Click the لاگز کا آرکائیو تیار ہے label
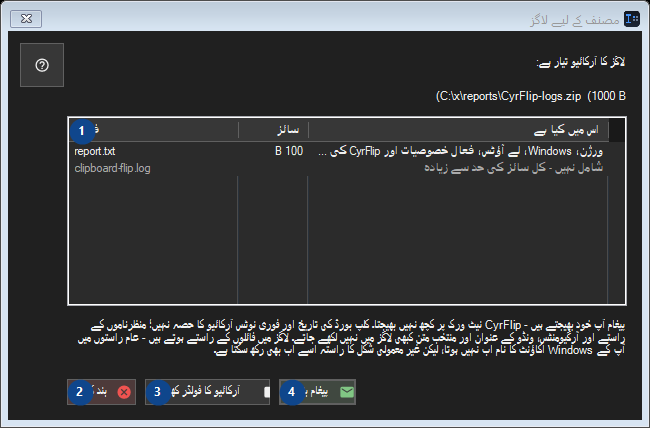This screenshot has width=650, height=428. coord(580,62)
